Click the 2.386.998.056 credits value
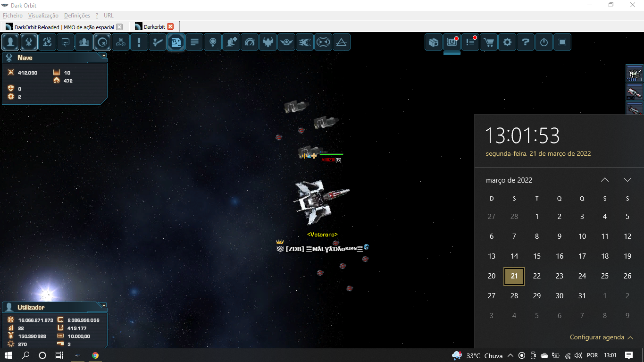The width and height of the screenshot is (644, 362). click(x=84, y=320)
